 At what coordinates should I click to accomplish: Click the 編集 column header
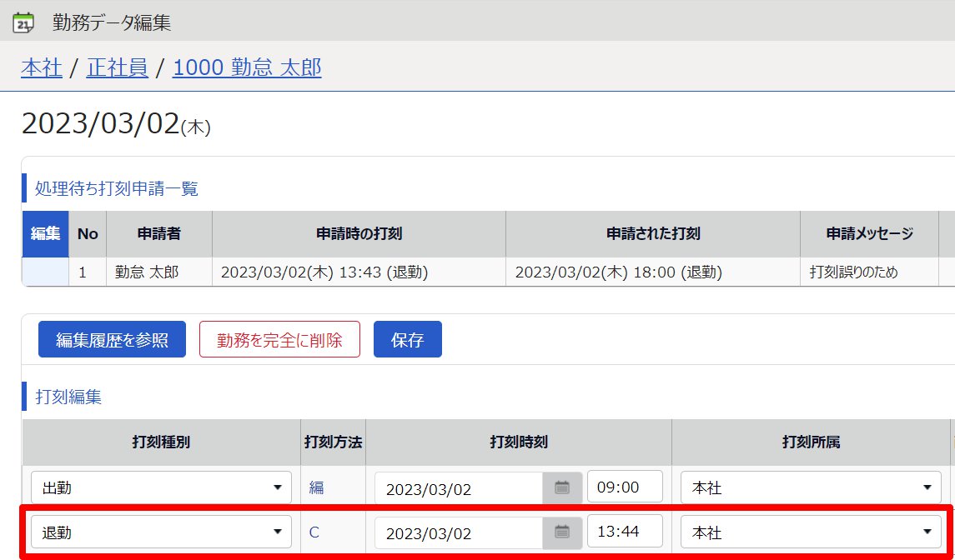(x=46, y=233)
